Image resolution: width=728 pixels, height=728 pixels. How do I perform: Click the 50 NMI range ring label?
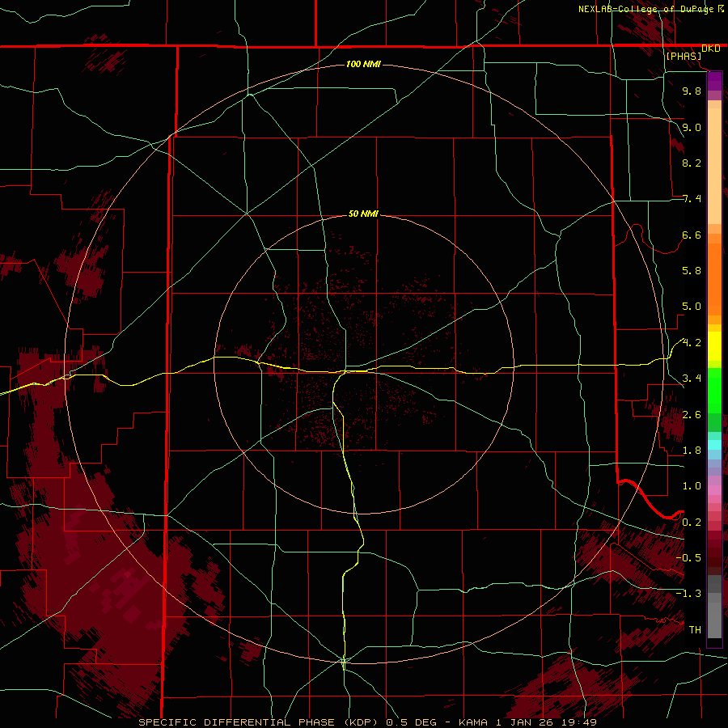[363, 214]
